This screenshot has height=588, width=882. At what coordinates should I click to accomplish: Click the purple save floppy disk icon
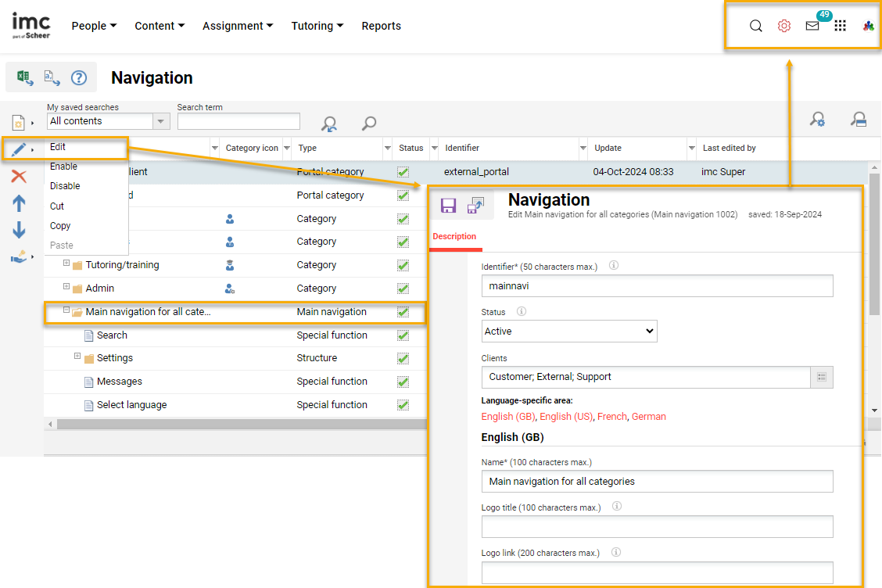448,206
